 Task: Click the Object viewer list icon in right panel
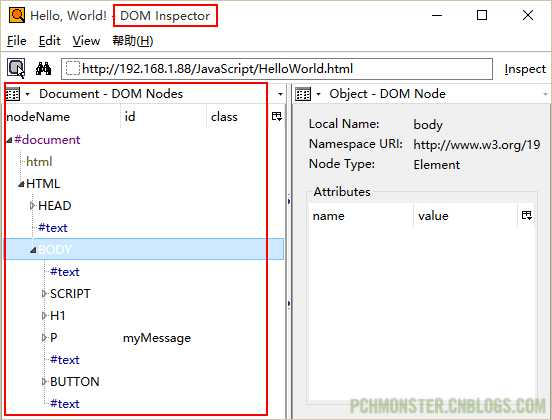[x=303, y=94]
